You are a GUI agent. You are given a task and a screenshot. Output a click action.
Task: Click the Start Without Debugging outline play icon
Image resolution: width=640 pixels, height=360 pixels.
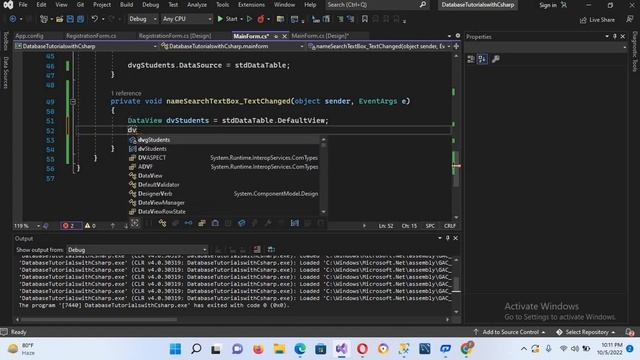point(249,19)
